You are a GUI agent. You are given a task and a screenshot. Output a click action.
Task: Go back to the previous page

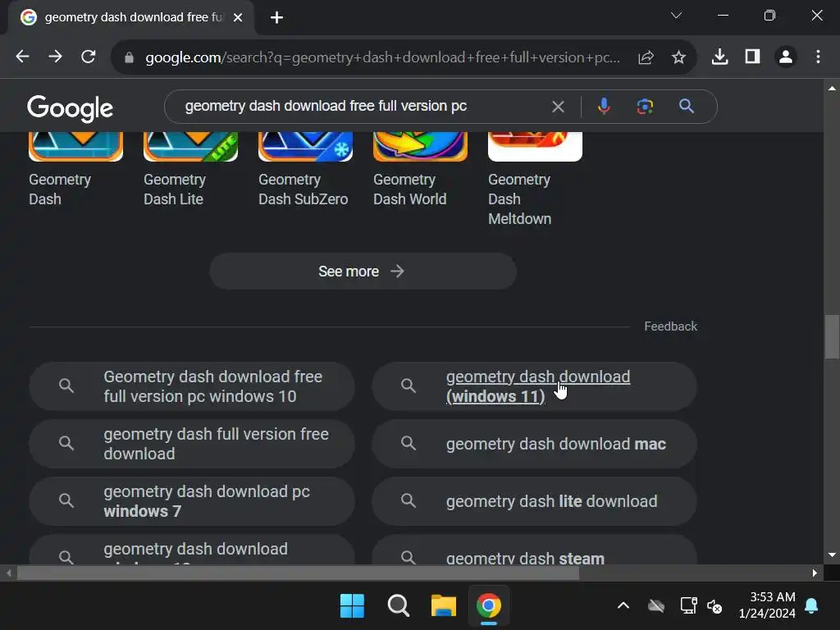tap(22, 57)
